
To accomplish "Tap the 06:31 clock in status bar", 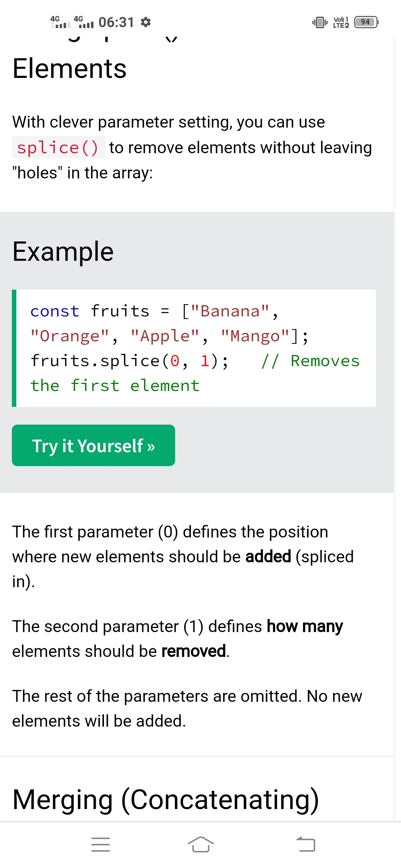I will pyautogui.click(x=116, y=22).
